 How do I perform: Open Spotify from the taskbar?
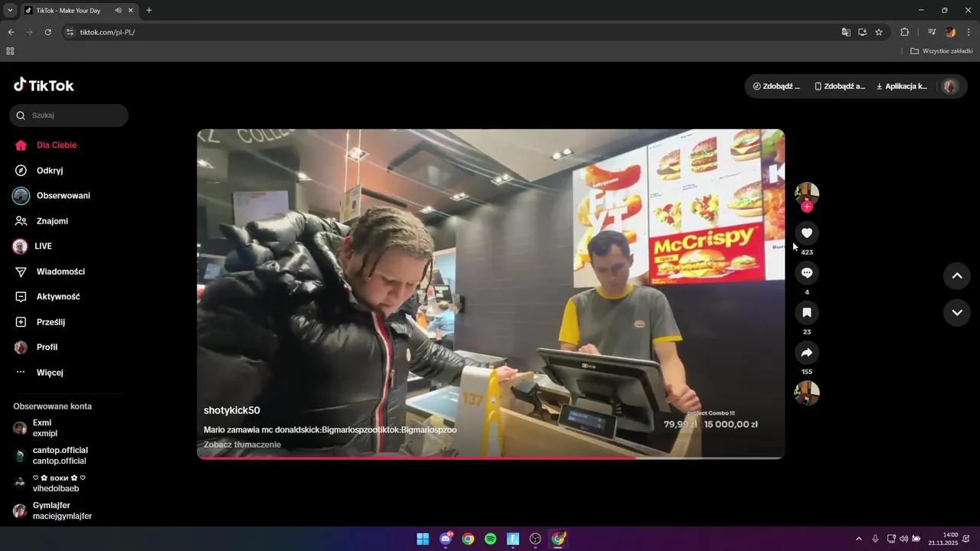point(491,539)
